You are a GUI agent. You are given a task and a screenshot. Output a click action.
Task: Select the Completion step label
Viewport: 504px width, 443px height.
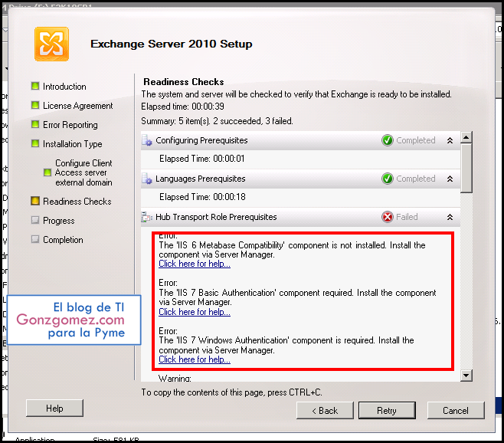tap(63, 240)
